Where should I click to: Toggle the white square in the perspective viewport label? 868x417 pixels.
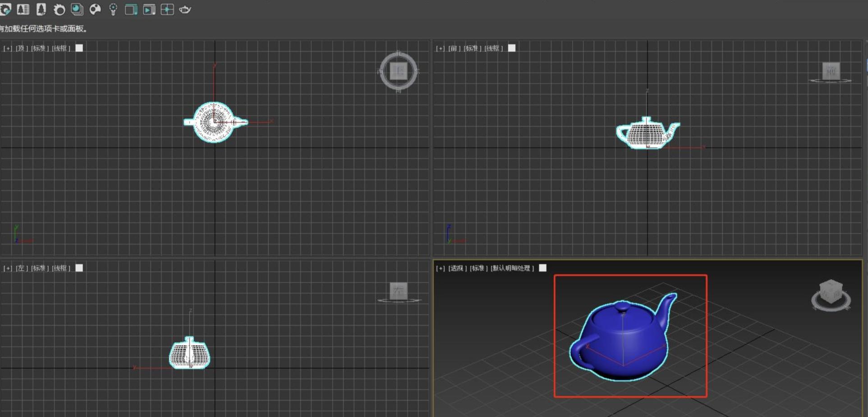[x=543, y=268]
